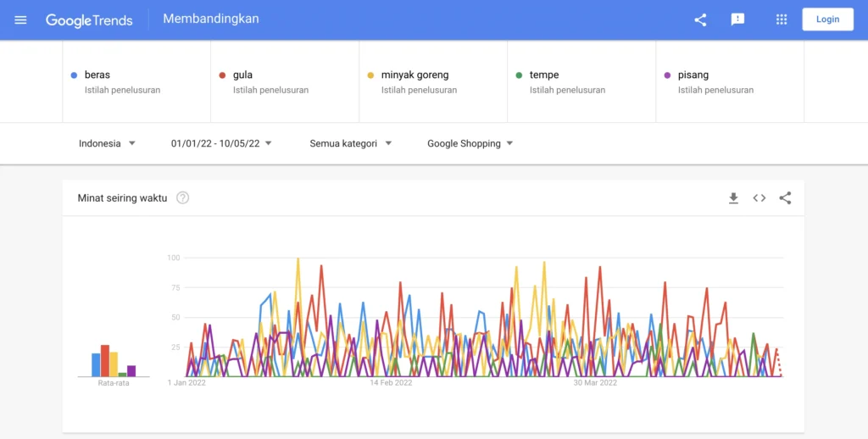Viewport: 868px width, 439px height.
Task: Click the Google Trends logo
Action: [x=89, y=20]
